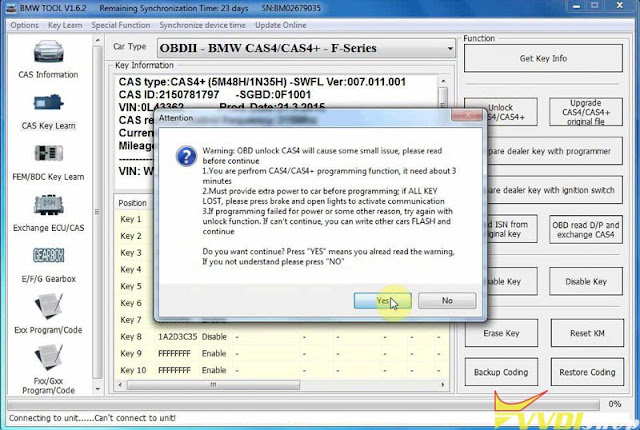This screenshot has height=430, width=640.
Task: Click the key table scroll left arrow
Action: click(120, 385)
